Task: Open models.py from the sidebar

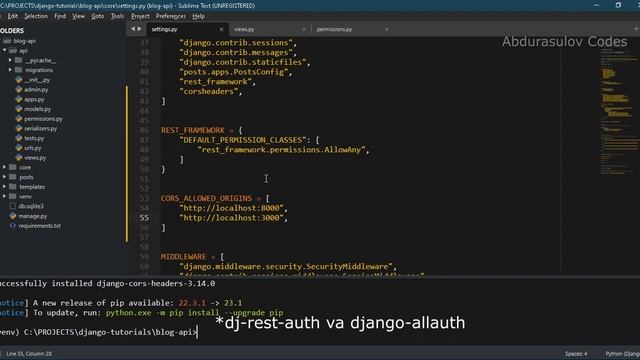Action: coord(38,109)
